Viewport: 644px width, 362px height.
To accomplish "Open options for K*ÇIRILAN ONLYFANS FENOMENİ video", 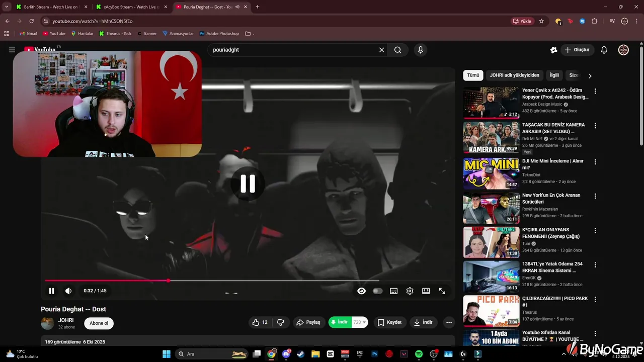I will coord(595,231).
